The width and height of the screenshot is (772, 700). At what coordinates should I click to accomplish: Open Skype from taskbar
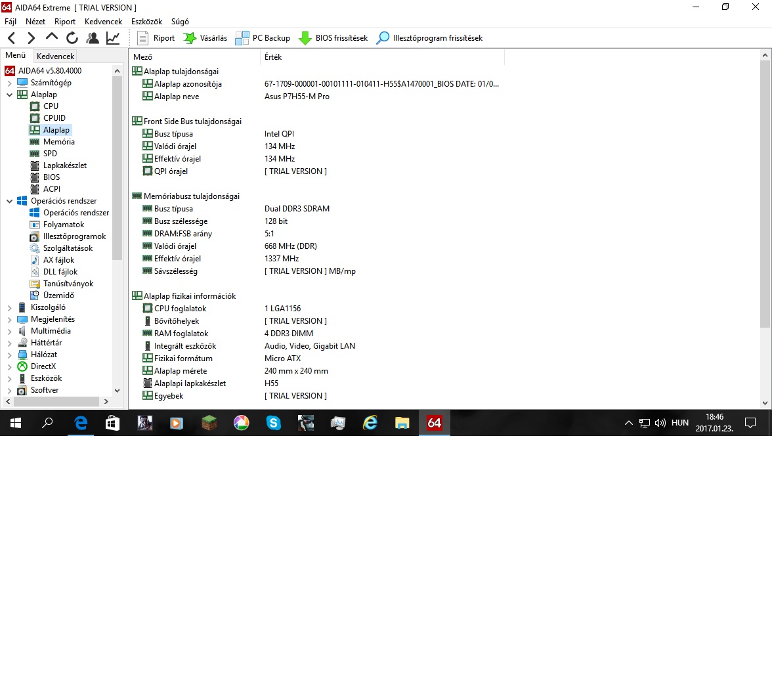[273, 423]
